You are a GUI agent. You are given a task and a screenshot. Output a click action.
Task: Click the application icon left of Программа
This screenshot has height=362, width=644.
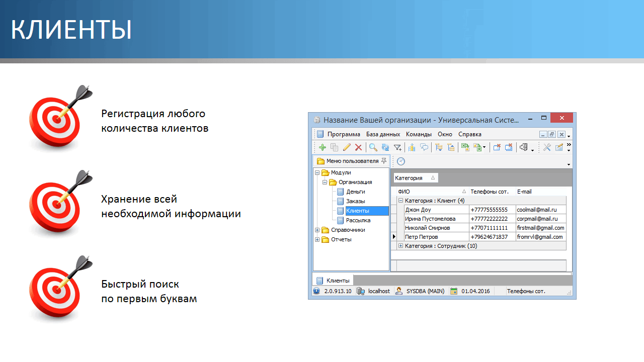[320, 134]
